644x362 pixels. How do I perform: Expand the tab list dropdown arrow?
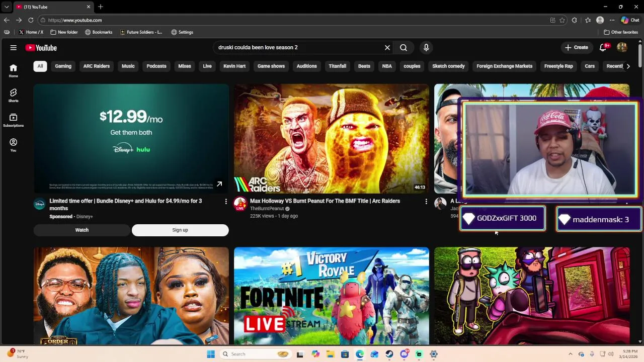click(x=7, y=7)
